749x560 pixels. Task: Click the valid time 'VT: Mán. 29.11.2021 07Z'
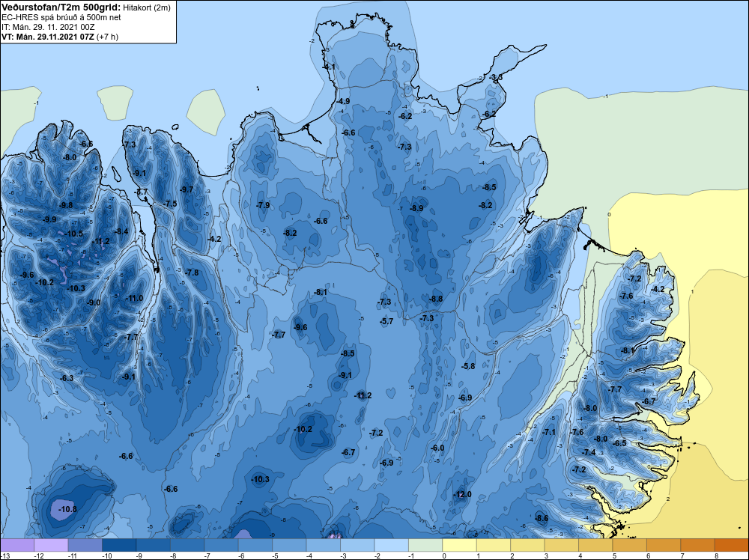(x=48, y=37)
